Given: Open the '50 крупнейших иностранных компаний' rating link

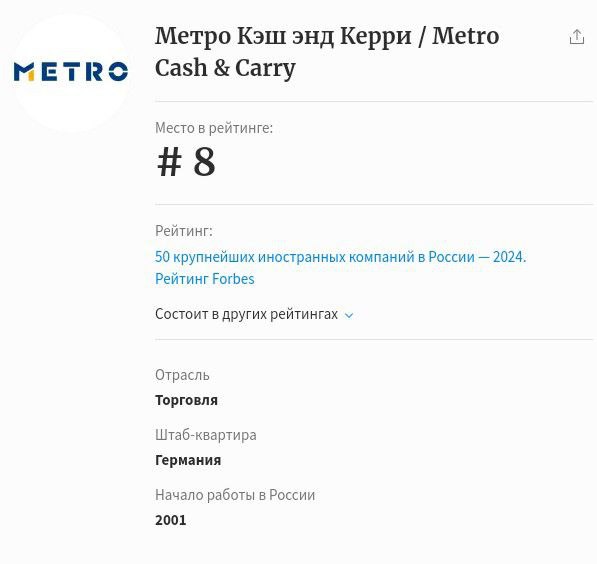Looking at the screenshot, I should click(340, 257).
